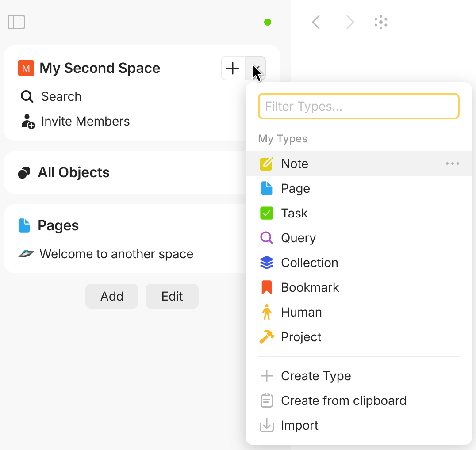Click the Filter Types input field
Viewport: 476px width, 450px height.
(358, 106)
